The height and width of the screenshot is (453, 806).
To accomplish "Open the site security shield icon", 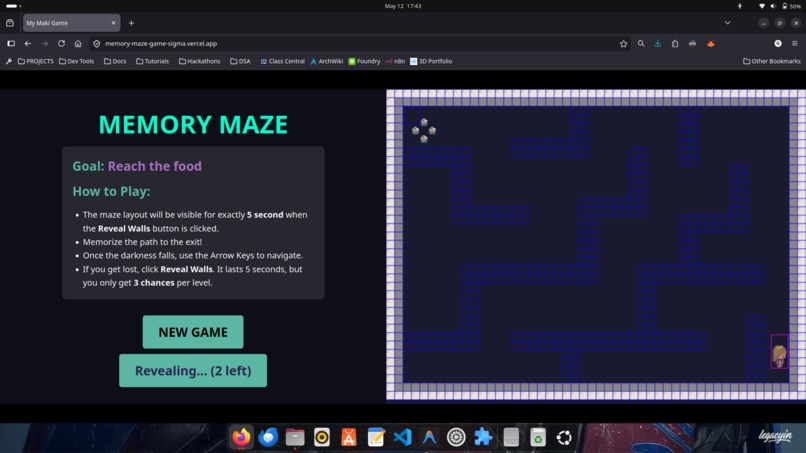I will (97, 44).
